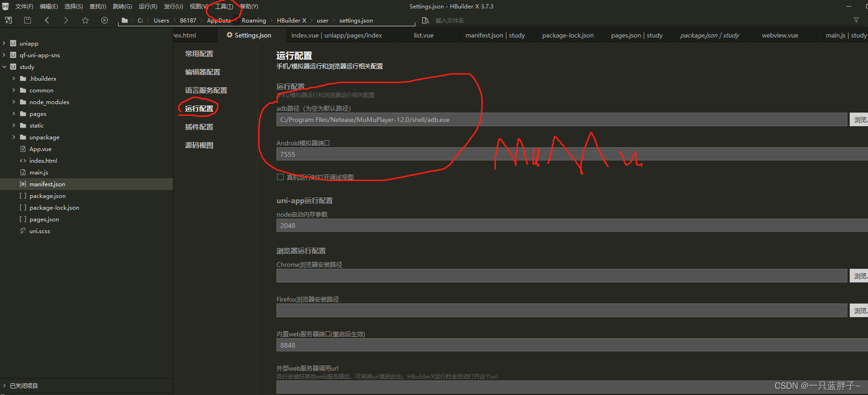Expand the qf-uni-app-sns project chevron
This screenshot has height=395, width=868.
[x=4, y=55]
